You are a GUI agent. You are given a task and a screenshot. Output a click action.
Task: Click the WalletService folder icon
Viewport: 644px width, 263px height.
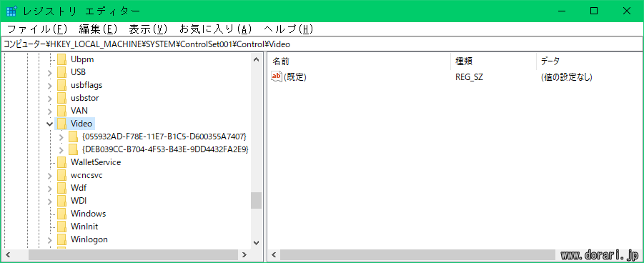[x=61, y=162]
